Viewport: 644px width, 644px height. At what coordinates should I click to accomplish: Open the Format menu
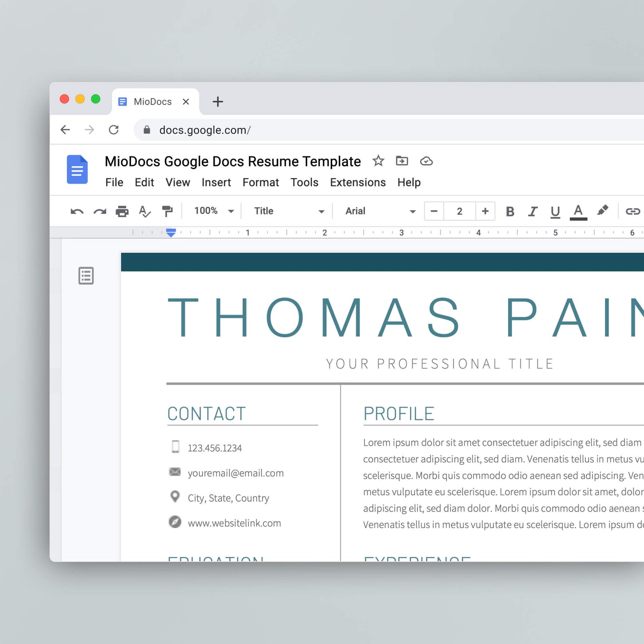[x=261, y=182]
